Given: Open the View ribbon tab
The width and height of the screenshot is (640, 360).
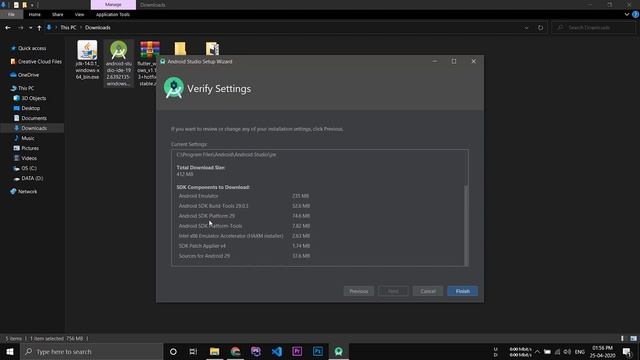Looking at the screenshot, I should [79, 14].
